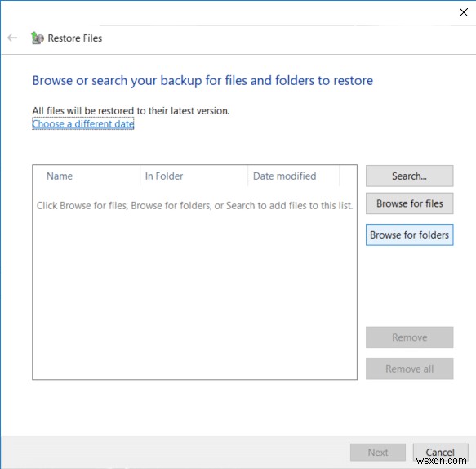Click the 'Click Browse for files' hint text
Screen dimensions: 476x469
[x=194, y=206]
